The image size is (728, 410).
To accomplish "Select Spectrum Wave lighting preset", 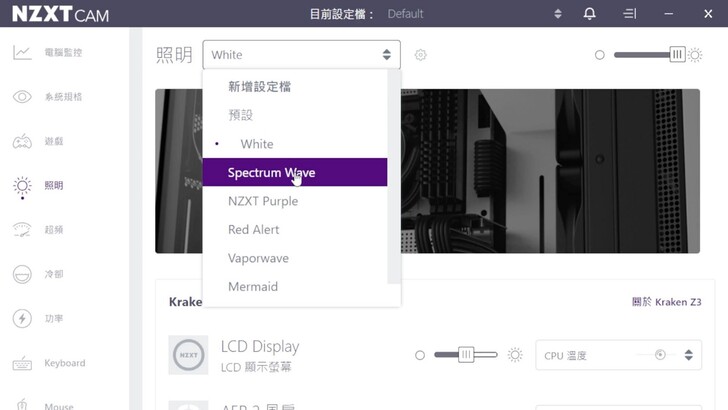I will [295, 172].
